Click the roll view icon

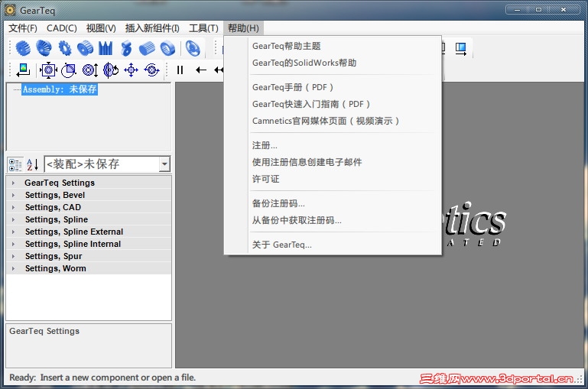[x=151, y=70]
